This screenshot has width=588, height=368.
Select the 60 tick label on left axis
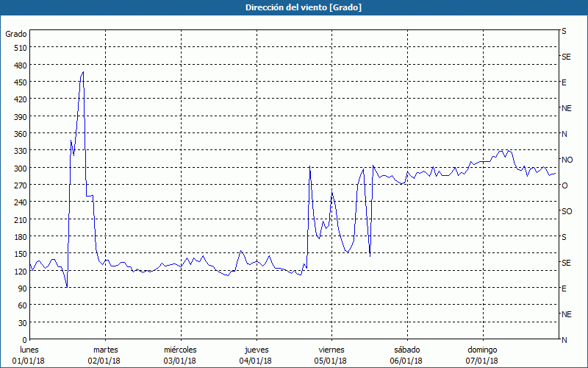(21, 305)
